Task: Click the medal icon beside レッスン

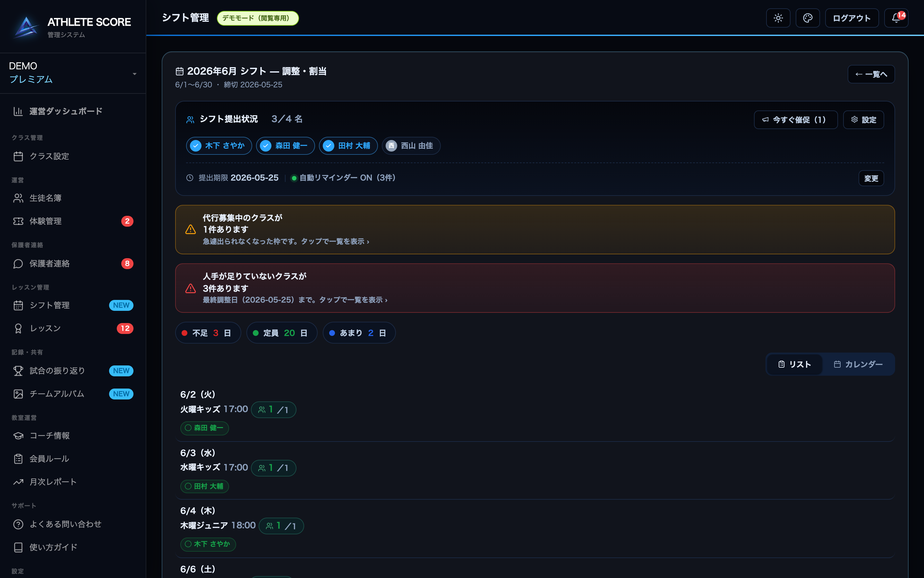Action: [18, 329]
